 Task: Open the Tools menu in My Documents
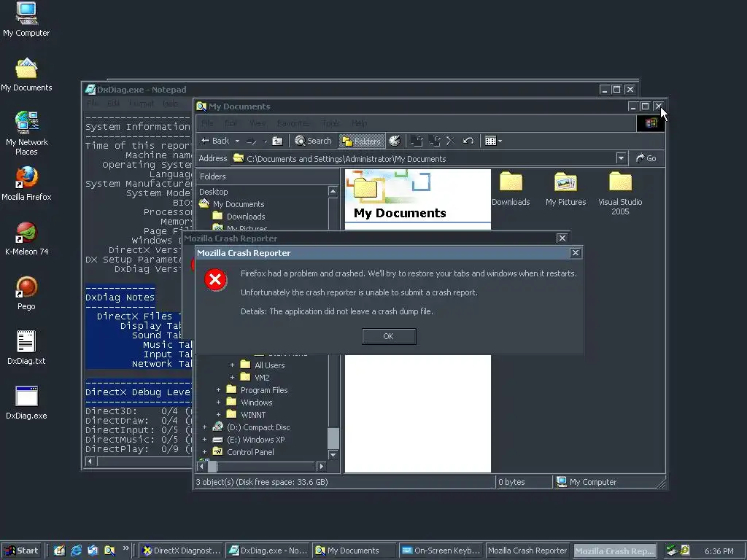[330, 123]
